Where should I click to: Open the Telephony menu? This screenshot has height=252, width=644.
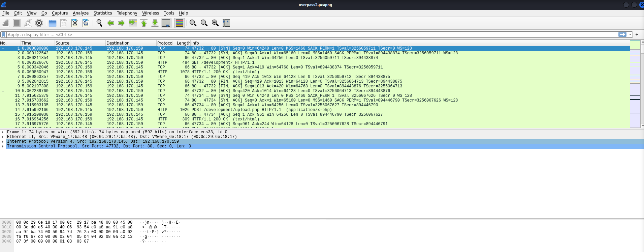pyautogui.click(x=127, y=13)
